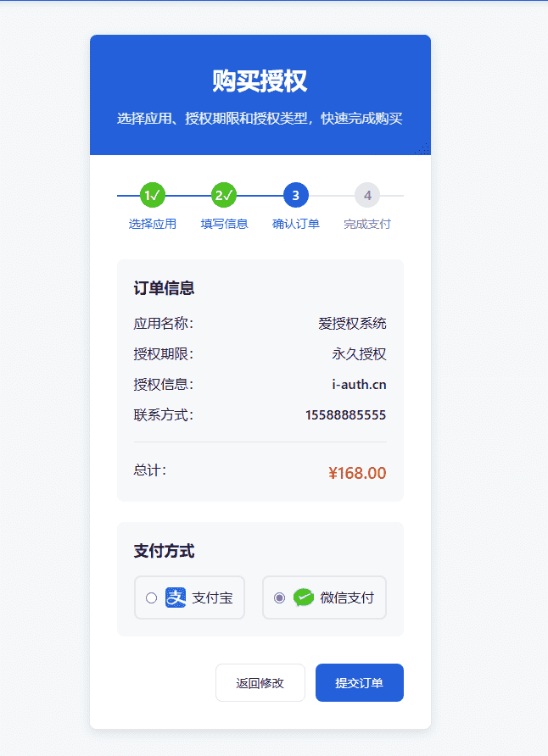Click the Alipay logo icon
Image resolution: width=548 pixels, height=756 pixels.
tap(176, 598)
